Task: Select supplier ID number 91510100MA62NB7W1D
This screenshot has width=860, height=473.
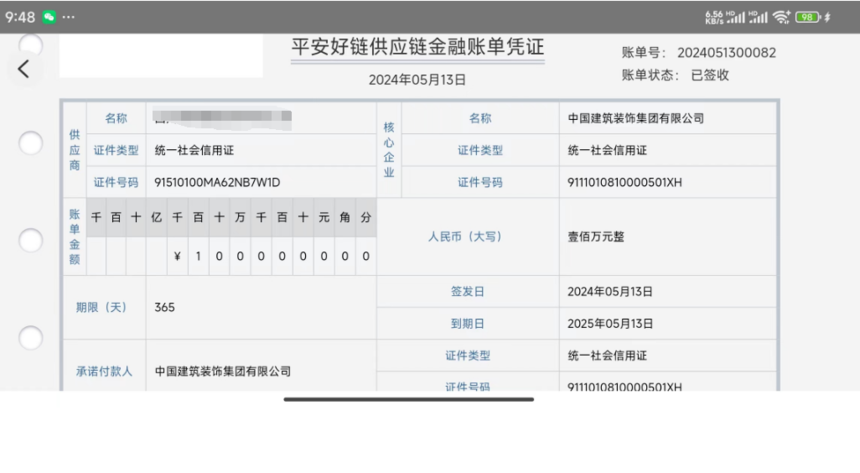Action: [x=217, y=182]
